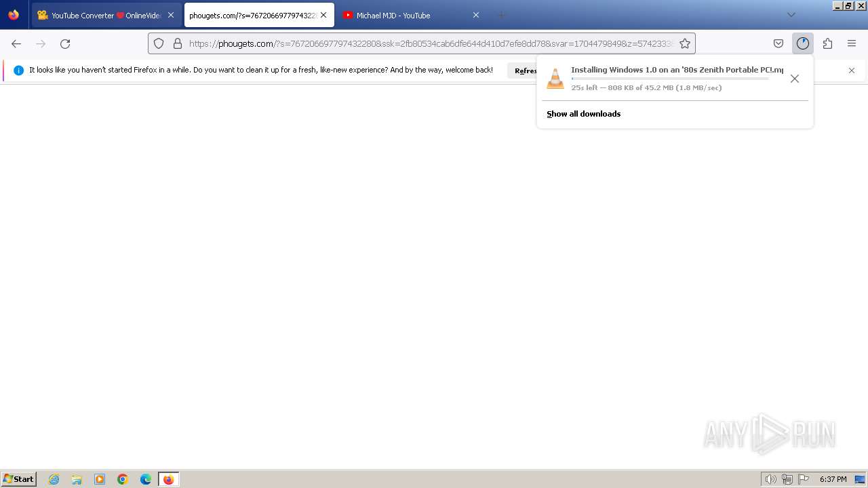This screenshot has height=488, width=868.
Task: Switch to YouTube Converter OnlineVideo tab
Action: click(x=106, y=15)
